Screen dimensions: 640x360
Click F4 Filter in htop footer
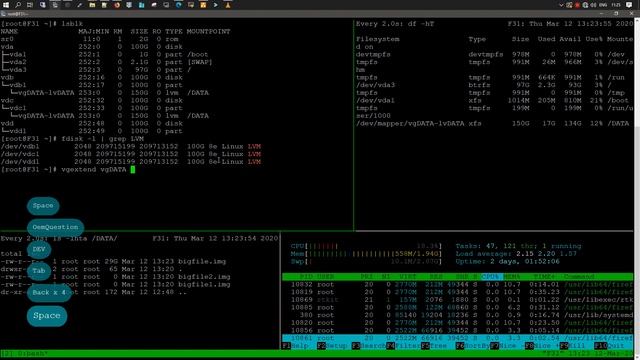coord(403,346)
